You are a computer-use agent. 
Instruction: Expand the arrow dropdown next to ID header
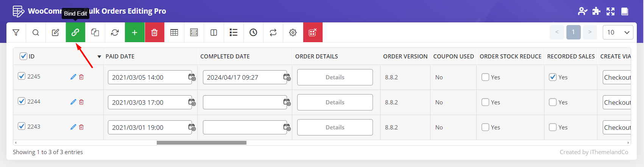99,57
